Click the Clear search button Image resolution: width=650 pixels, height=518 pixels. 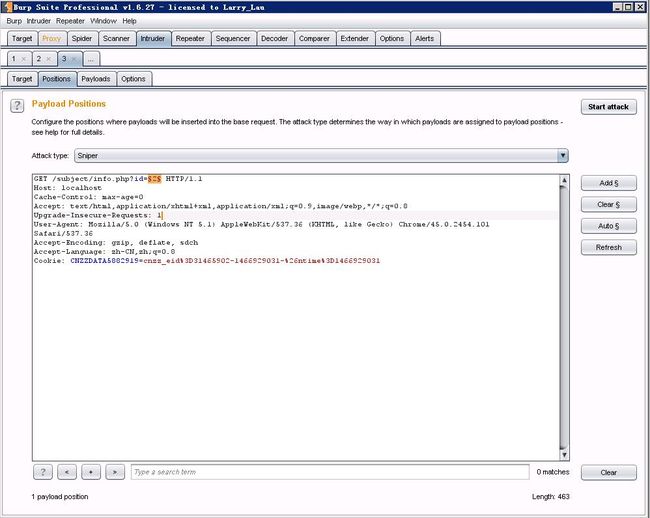coord(608,472)
